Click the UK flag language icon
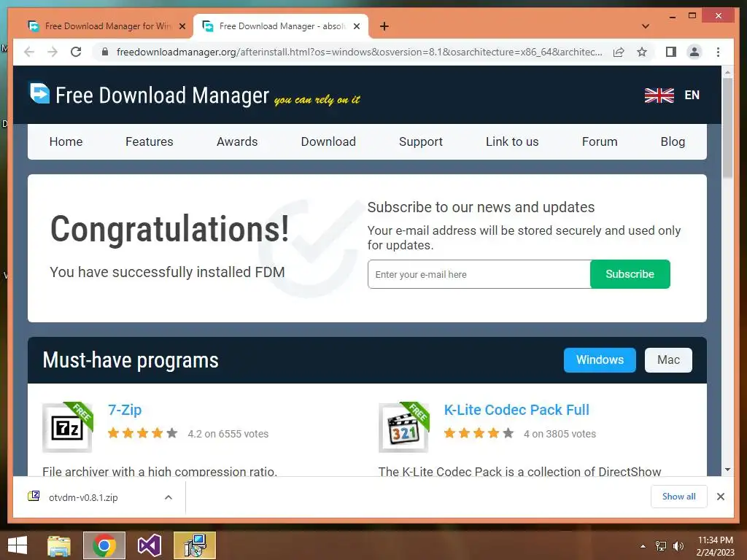This screenshot has width=747, height=560. click(x=659, y=96)
